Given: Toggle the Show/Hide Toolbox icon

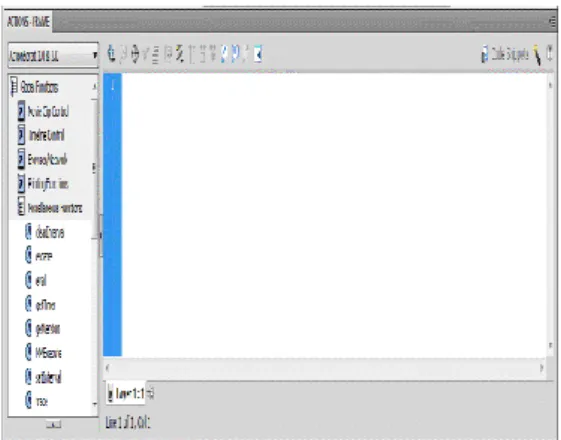Looking at the screenshot, I should point(258,55).
